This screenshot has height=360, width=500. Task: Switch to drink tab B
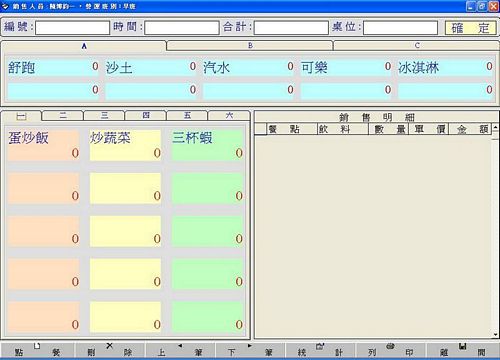tap(250, 45)
